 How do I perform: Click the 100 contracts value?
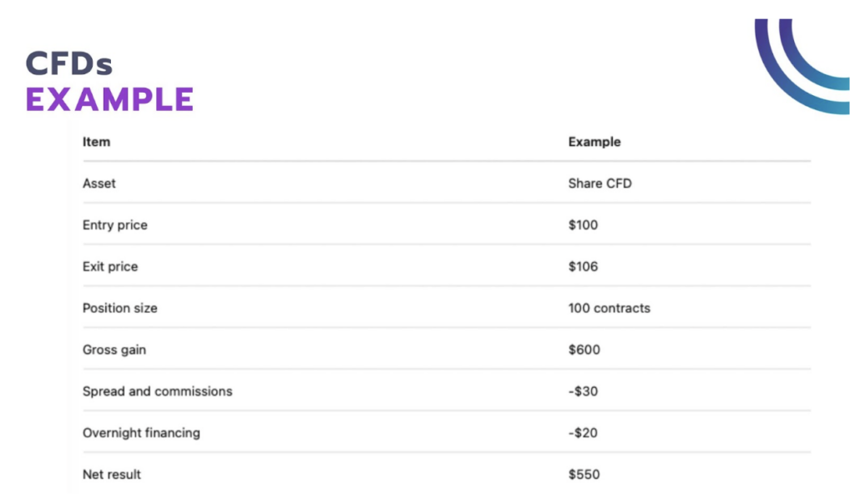pos(610,308)
